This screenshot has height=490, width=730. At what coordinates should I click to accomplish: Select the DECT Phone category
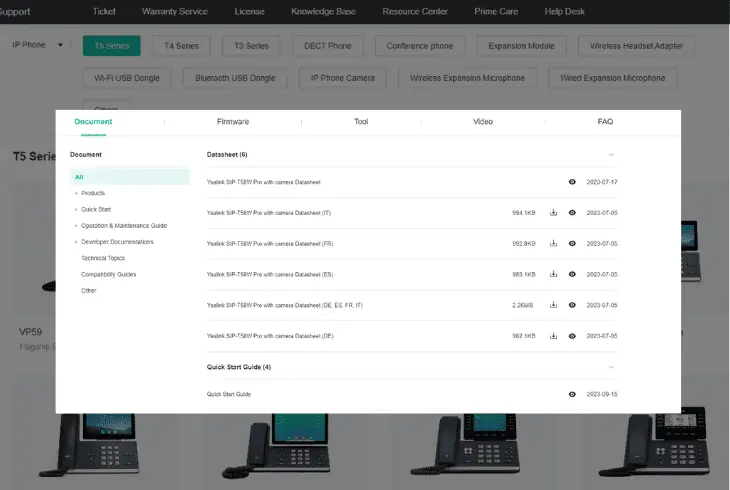pos(328,46)
